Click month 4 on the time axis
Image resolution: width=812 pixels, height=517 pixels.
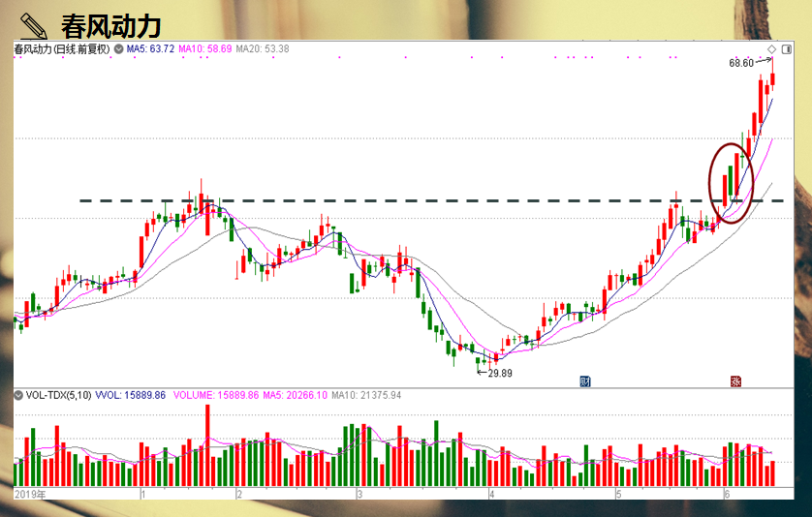[491, 494]
